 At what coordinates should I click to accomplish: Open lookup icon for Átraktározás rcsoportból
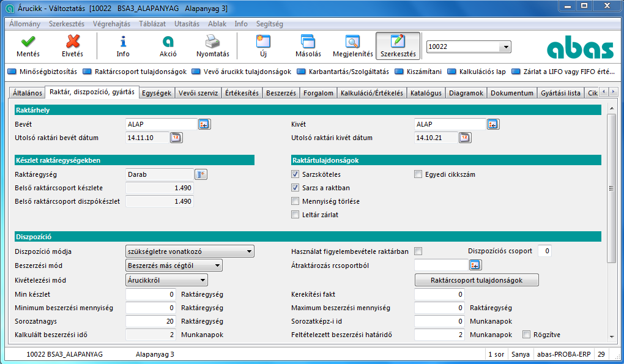[x=475, y=265]
